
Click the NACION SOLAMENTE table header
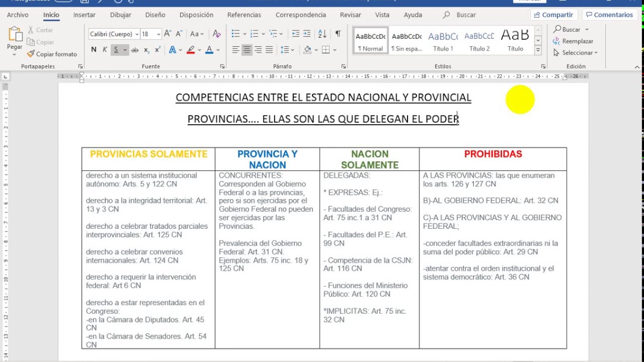click(370, 159)
